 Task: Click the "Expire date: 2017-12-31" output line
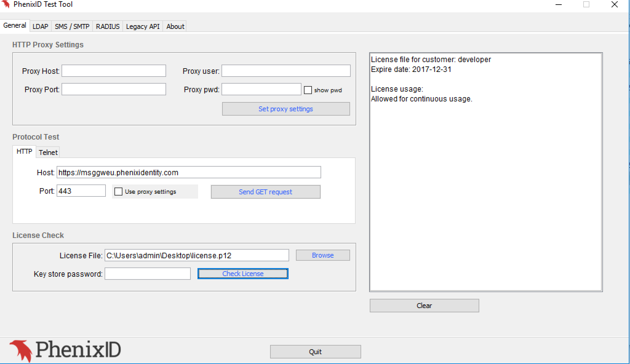click(x=411, y=69)
